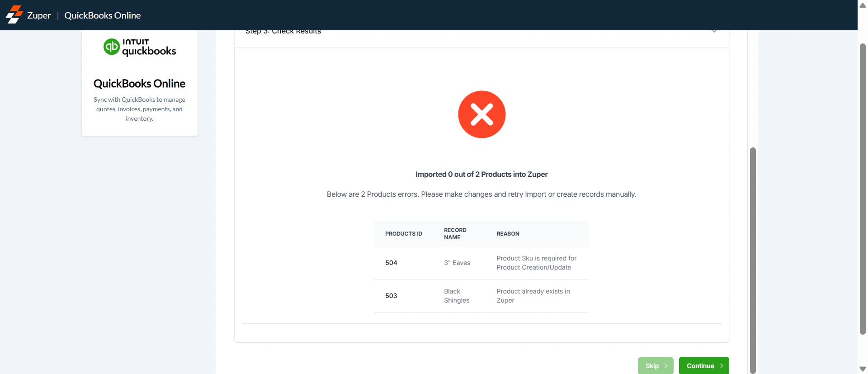
Task: Collapse Step 3 Check Results with chevron
Action: pos(714,31)
